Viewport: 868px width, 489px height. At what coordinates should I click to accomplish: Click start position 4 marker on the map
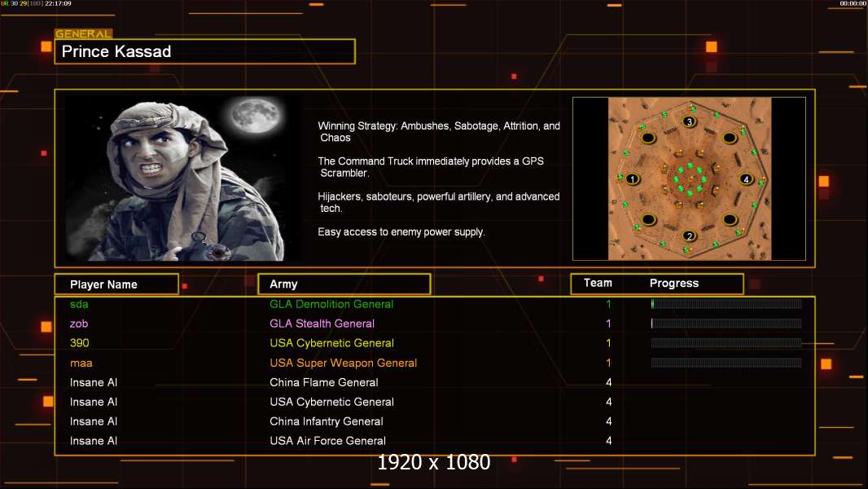pyautogui.click(x=746, y=179)
